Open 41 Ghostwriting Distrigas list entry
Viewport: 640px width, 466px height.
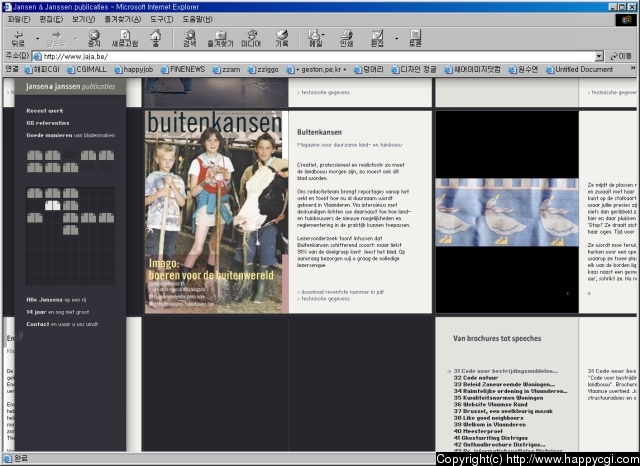coord(491,438)
